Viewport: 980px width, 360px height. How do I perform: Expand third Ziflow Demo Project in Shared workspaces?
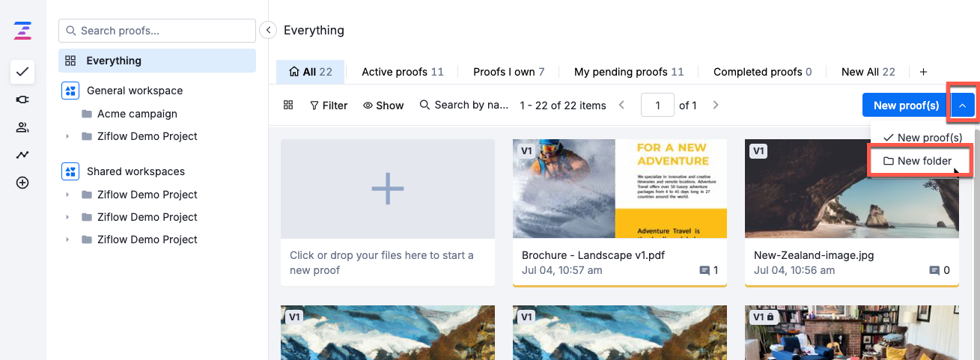pyautogui.click(x=67, y=240)
